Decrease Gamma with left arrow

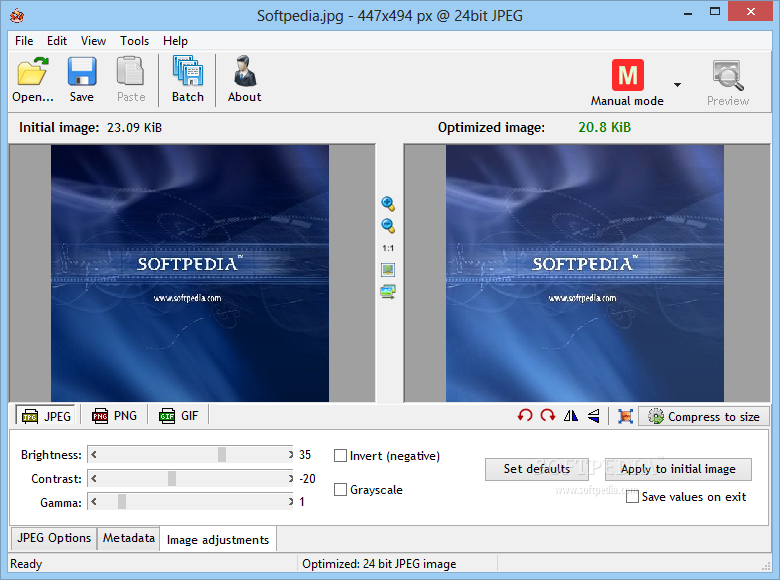pos(94,501)
